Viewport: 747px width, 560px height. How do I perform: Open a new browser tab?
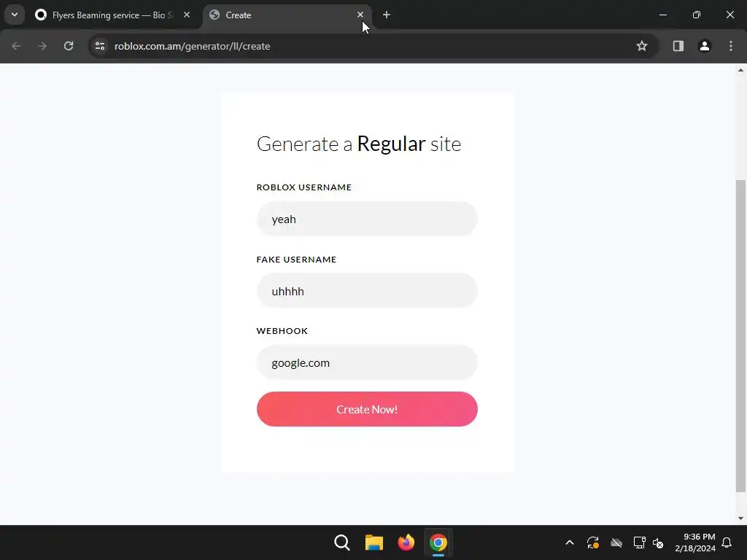point(387,15)
